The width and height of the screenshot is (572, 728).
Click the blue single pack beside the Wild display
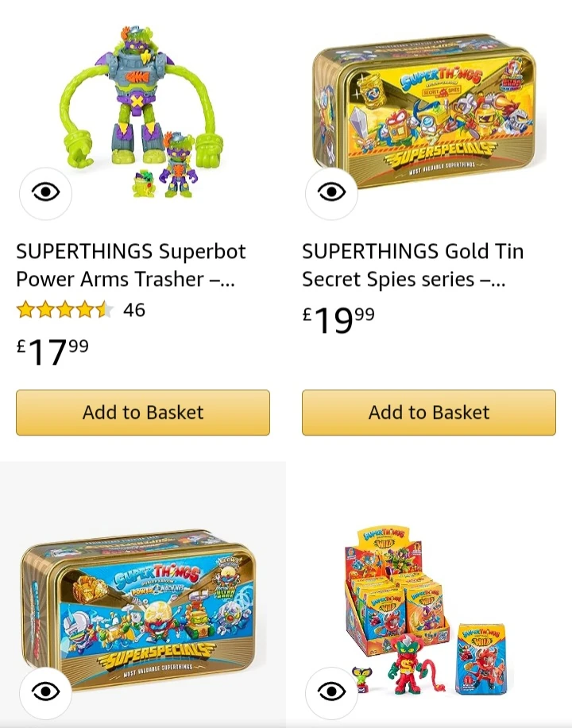480,660
